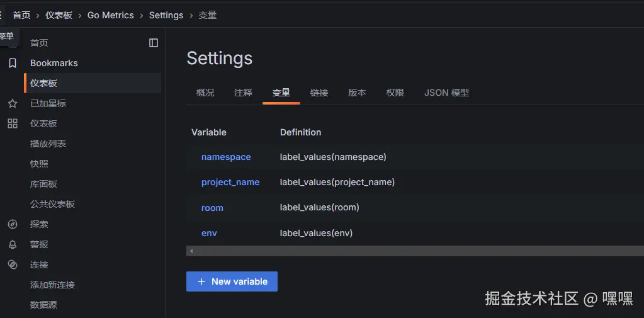Click the dashboards grid icon in sidebar

(x=12, y=123)
